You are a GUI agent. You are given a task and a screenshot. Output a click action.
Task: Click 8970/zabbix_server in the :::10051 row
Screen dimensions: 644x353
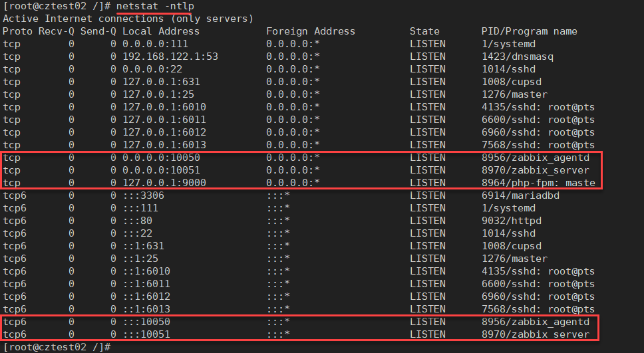[x=536, y=334]
